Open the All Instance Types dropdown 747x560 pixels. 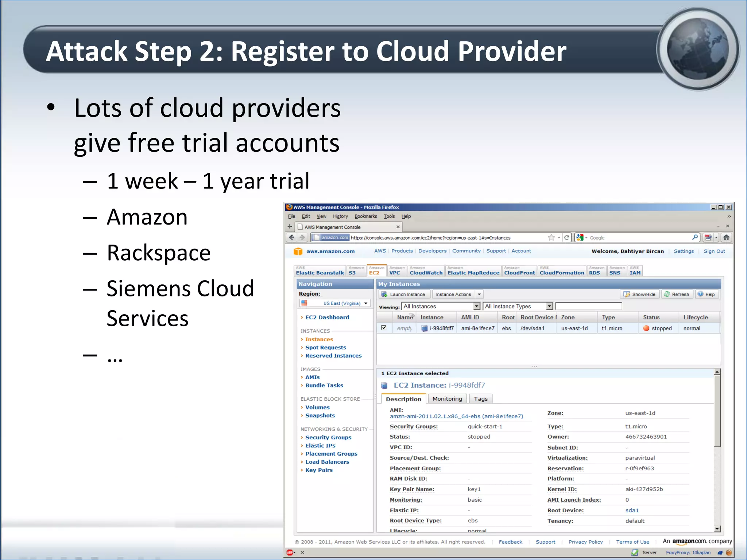click(x=518, y=306)
